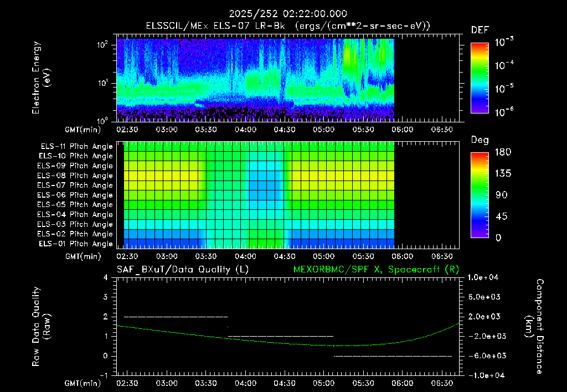This screenshot has width=567, height=392.
Task: Click 05:30 time tick under the pitch angle panel
Action: coord(363,256)
